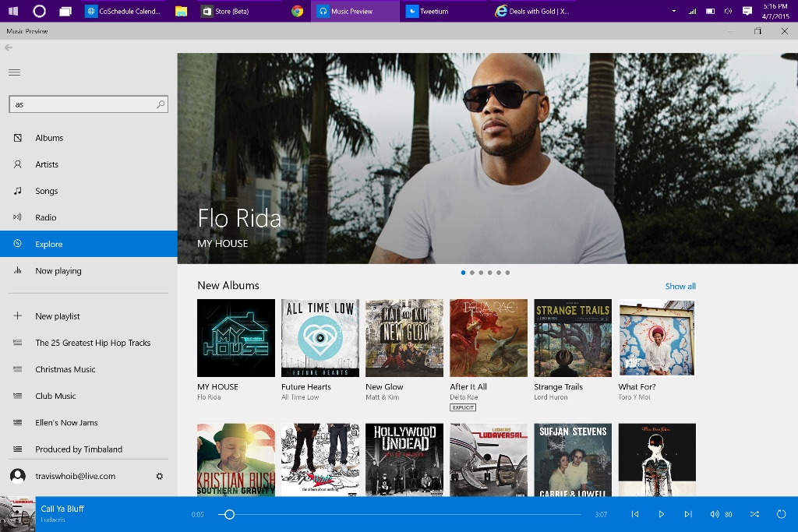Open the After It All album cover
Image resolution: width=798 pixels, height=532 pixels.
tap(489, 338)
